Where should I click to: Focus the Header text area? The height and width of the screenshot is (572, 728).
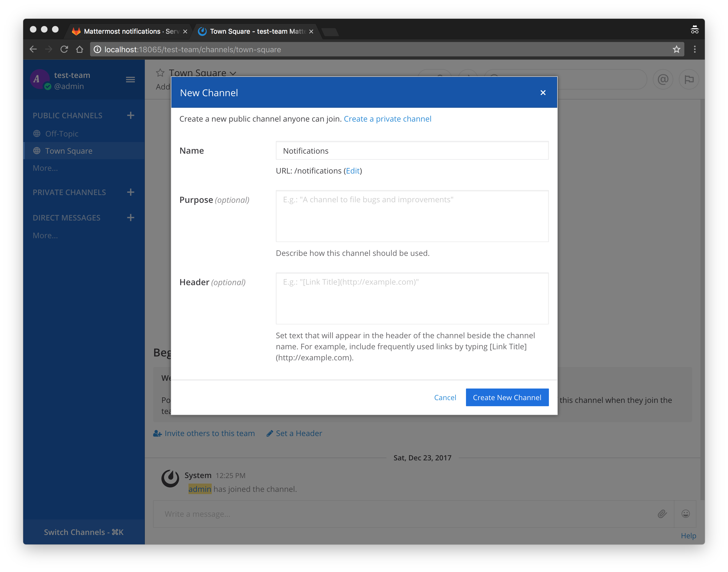412,298
